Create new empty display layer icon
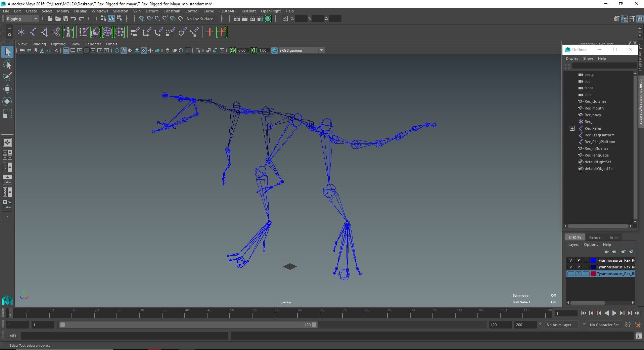 tap(624, 252)
